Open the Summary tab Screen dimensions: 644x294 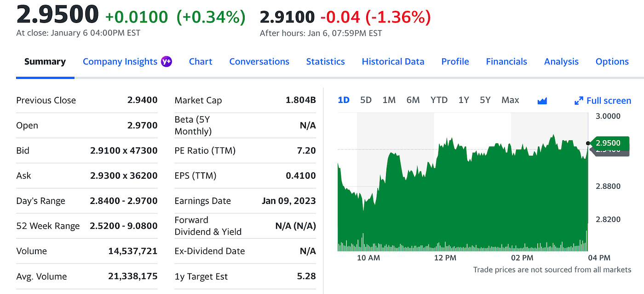tap(45, 62)
